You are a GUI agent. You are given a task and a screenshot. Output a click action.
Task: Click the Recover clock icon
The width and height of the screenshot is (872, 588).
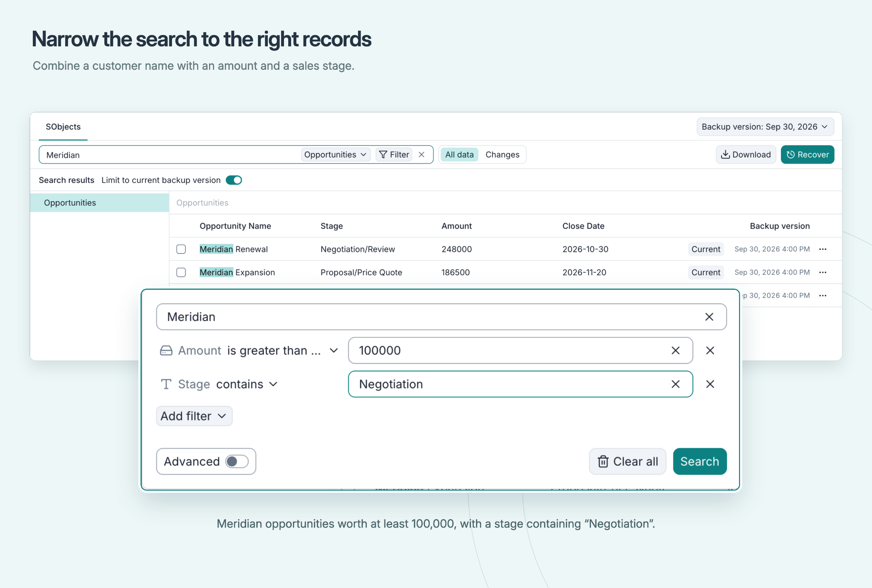[791, 154]
